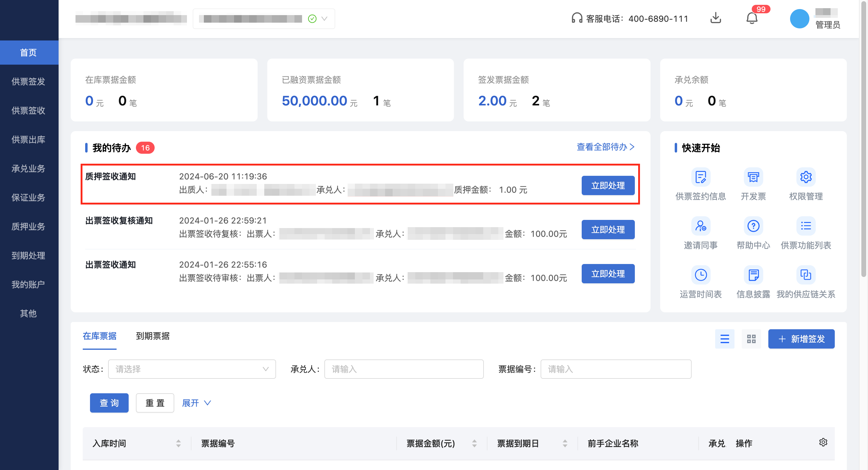Screen dimensions: 868x470
Task: Switch to card view of tickets
Action: pyautogui.click(x=751, y=339)
